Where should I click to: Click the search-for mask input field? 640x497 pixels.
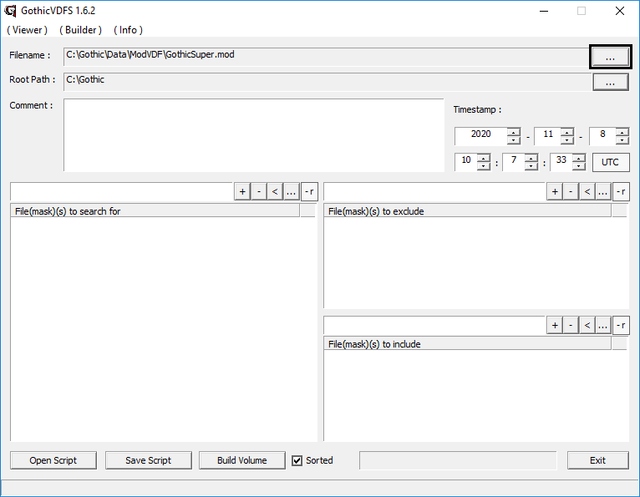tap(122, 191)
